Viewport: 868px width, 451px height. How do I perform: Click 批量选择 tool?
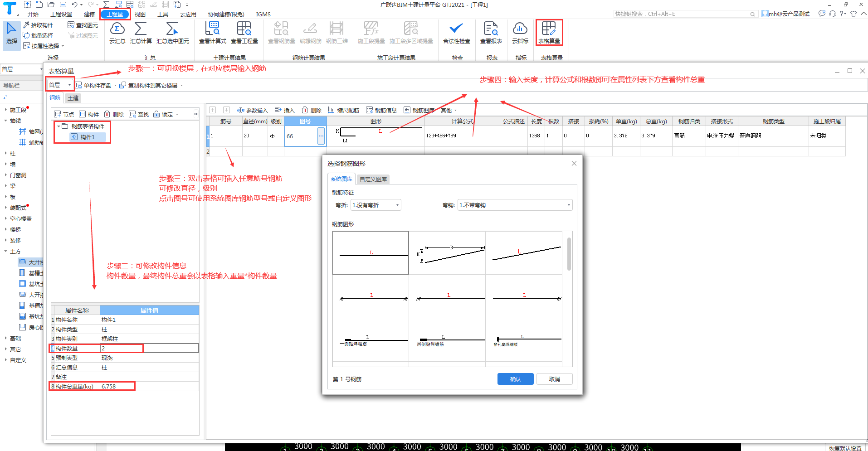38,35
